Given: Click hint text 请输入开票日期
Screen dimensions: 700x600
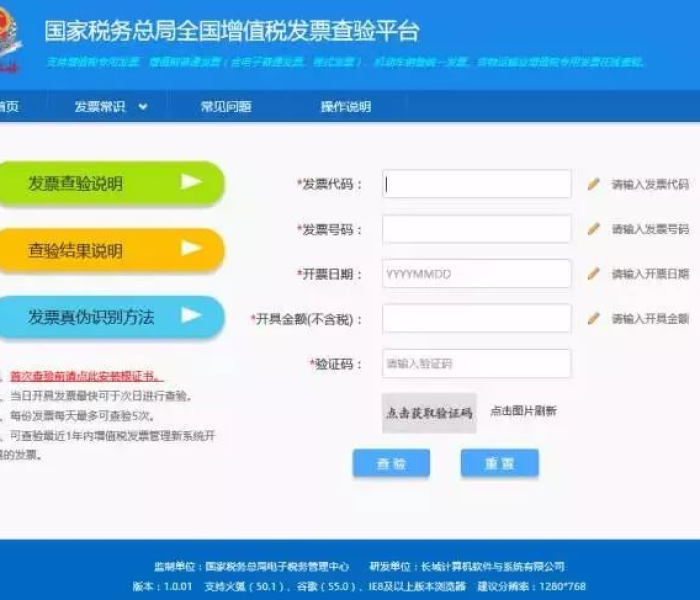Looking at the screenshot, I should pos(650,274).
